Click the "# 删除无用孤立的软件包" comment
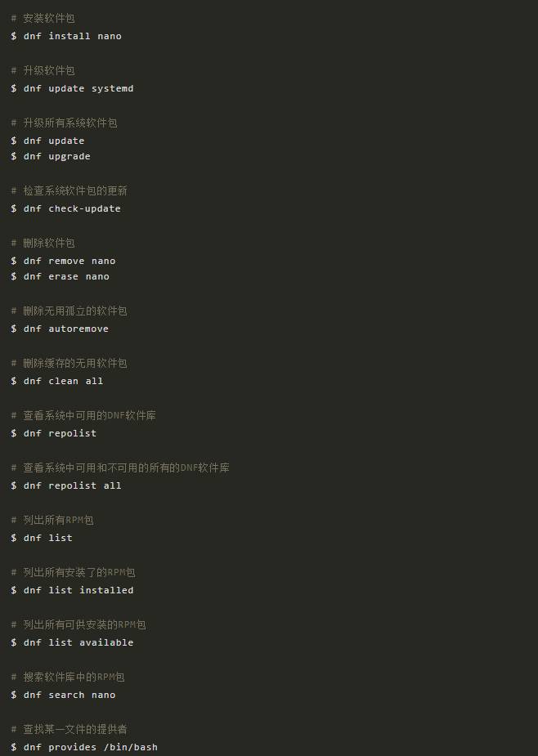 pos(69,311)
